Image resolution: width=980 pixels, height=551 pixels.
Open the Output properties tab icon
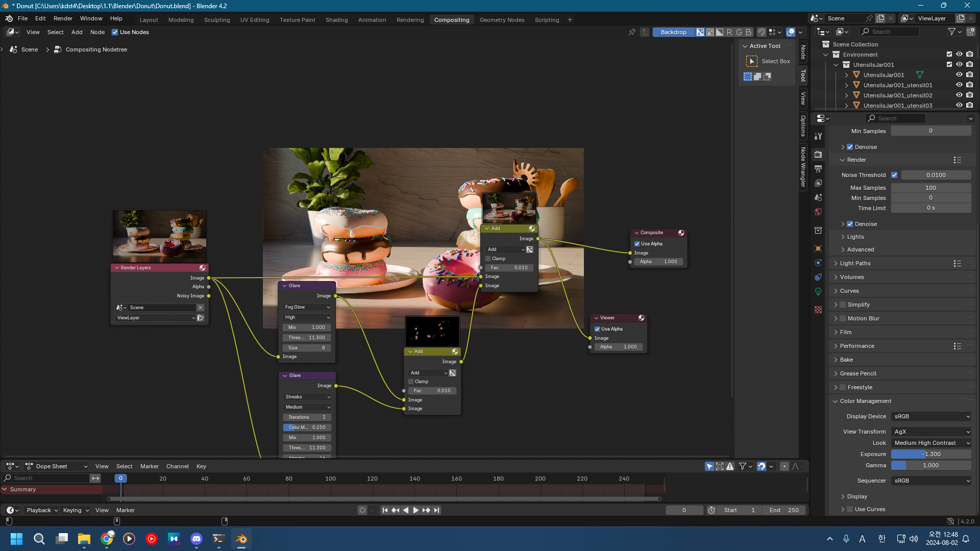click(x=818, y=169)
